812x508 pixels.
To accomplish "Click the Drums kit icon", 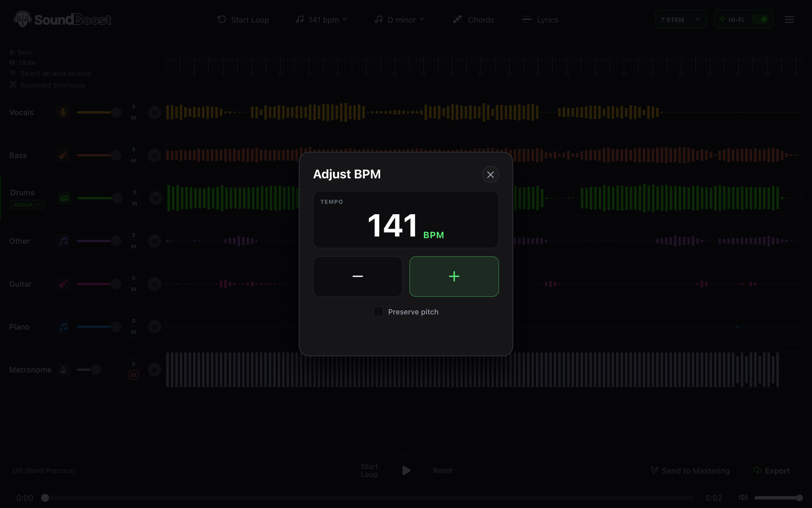I will tap(64, 198).
